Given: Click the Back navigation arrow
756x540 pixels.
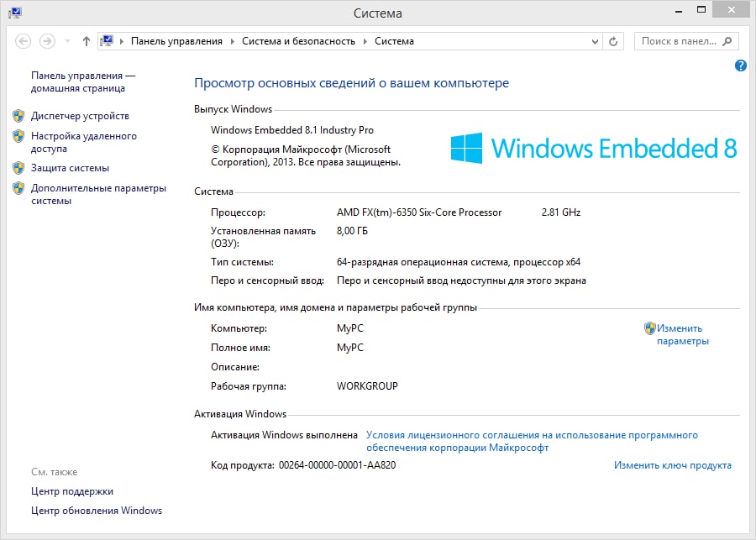Looking at the screenshot, I should 24,41.
